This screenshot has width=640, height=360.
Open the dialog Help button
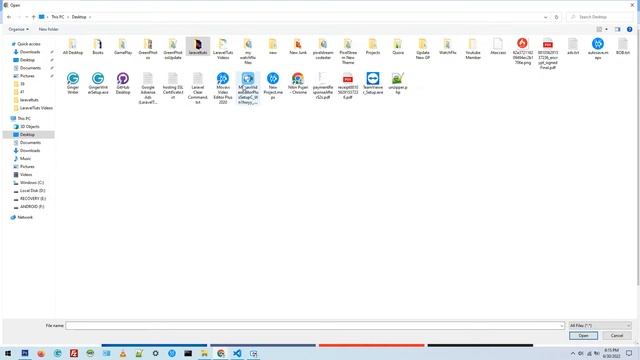tap(629, 29)
